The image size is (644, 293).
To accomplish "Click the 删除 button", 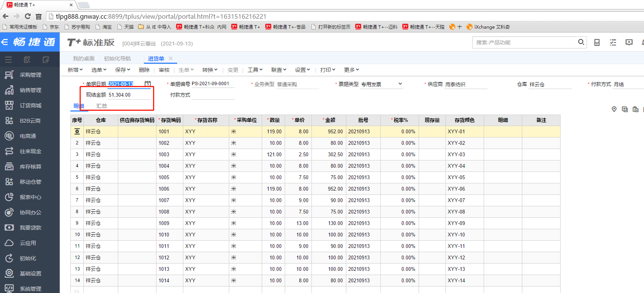I will pos(144,70).
